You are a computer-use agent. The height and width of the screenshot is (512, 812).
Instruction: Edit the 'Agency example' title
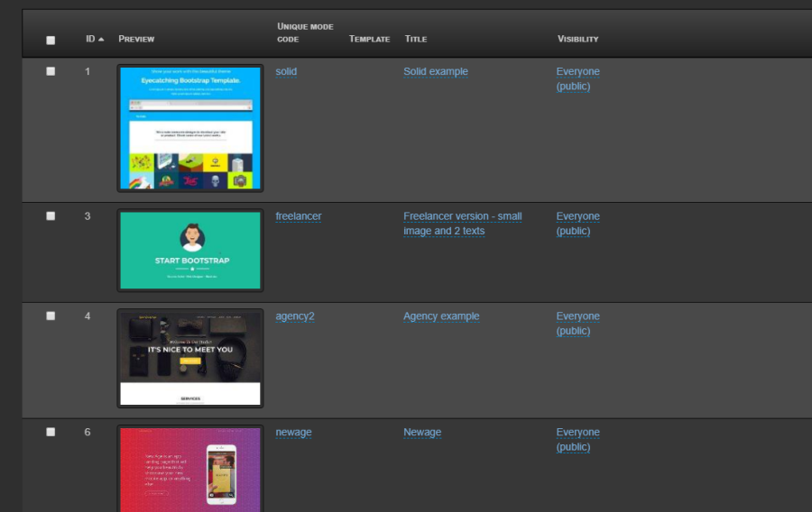[441, 316]
